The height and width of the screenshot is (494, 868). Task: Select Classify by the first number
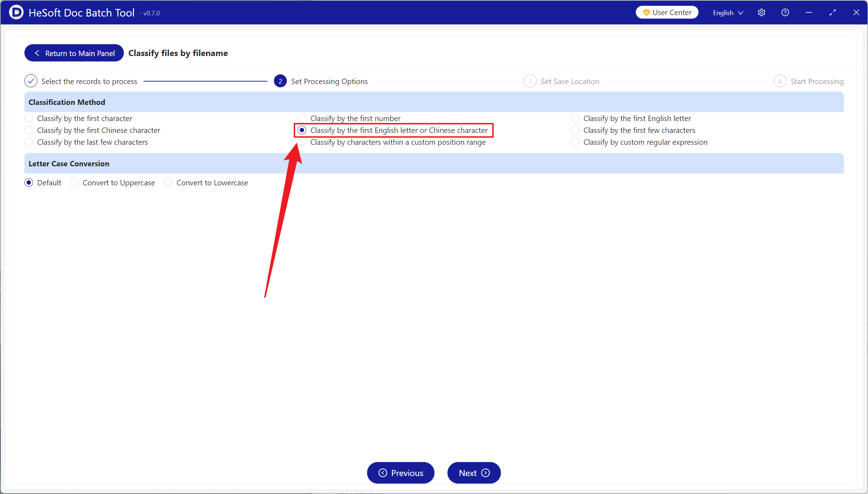(349, 118)
